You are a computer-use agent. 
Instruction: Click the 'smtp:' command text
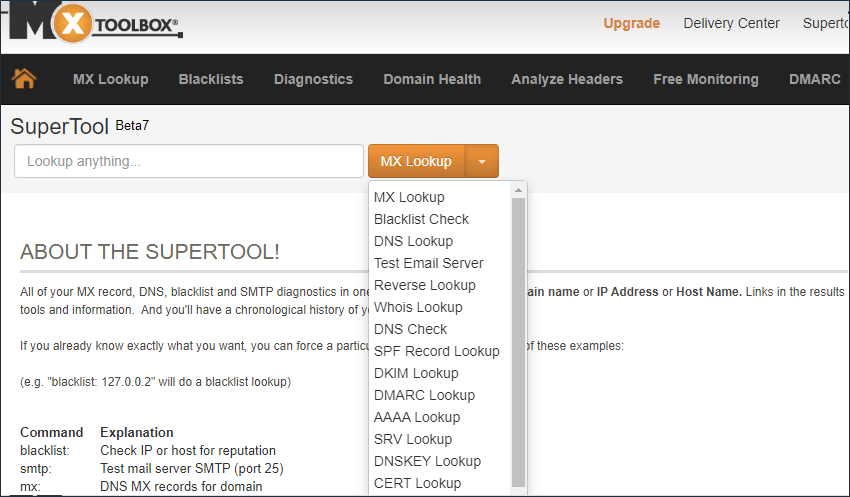click(x=36, y=468)
